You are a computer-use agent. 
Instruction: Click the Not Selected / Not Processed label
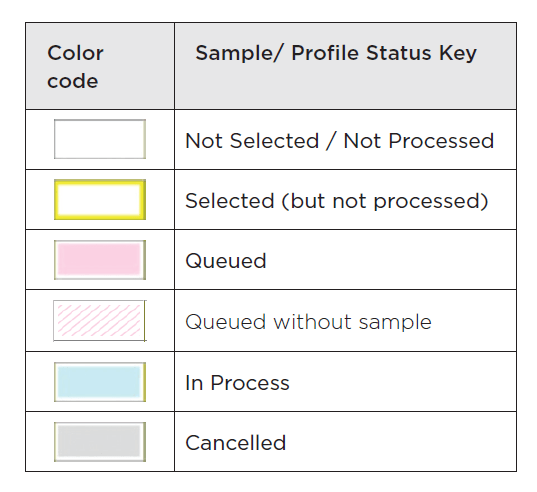[339, 141]
